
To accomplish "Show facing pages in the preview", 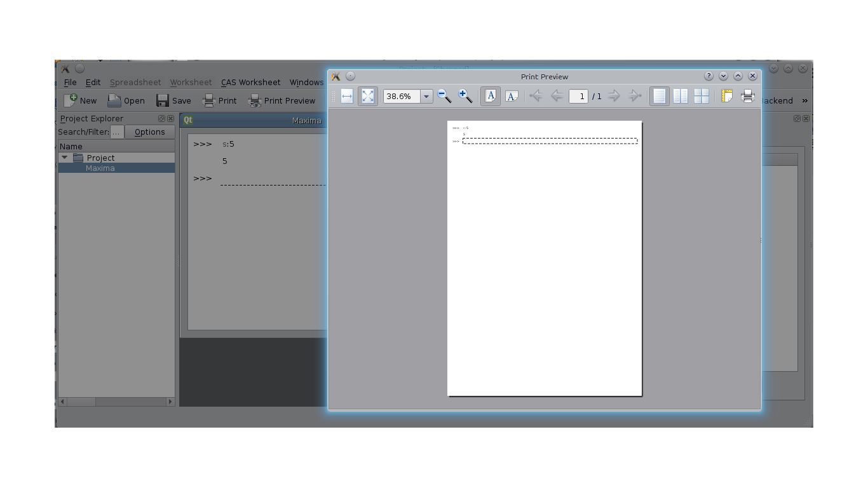I will (x=681, y=96).
